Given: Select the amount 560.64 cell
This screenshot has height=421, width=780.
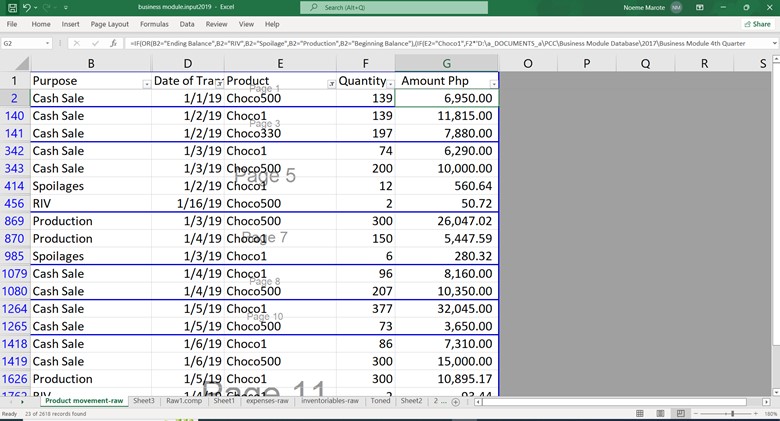Looking at the screenshot, I should [447, 186].
